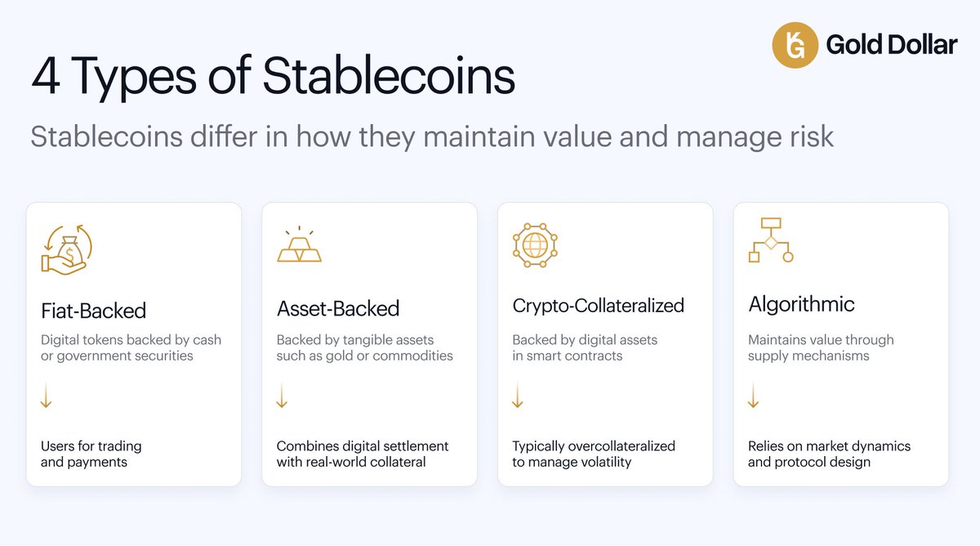Select the Asset-Backed heading

pos(338,308)
